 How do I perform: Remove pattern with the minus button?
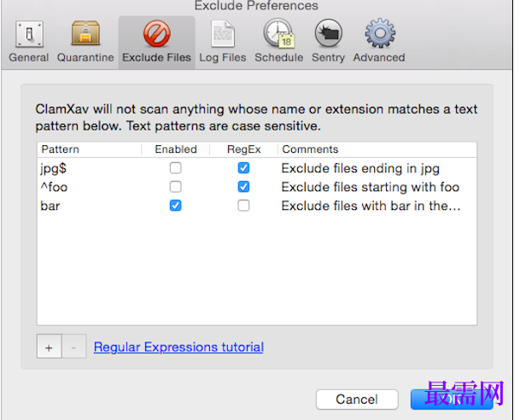74,347
